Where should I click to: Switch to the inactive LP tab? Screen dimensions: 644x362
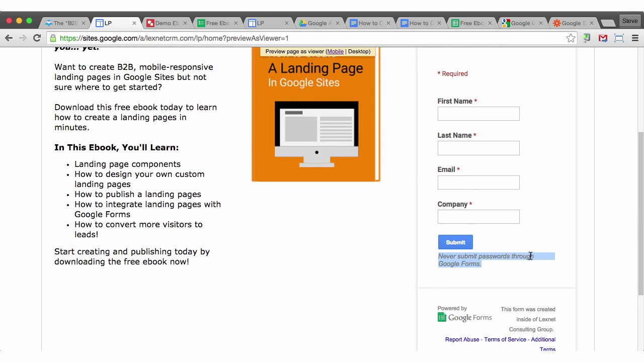268,23
